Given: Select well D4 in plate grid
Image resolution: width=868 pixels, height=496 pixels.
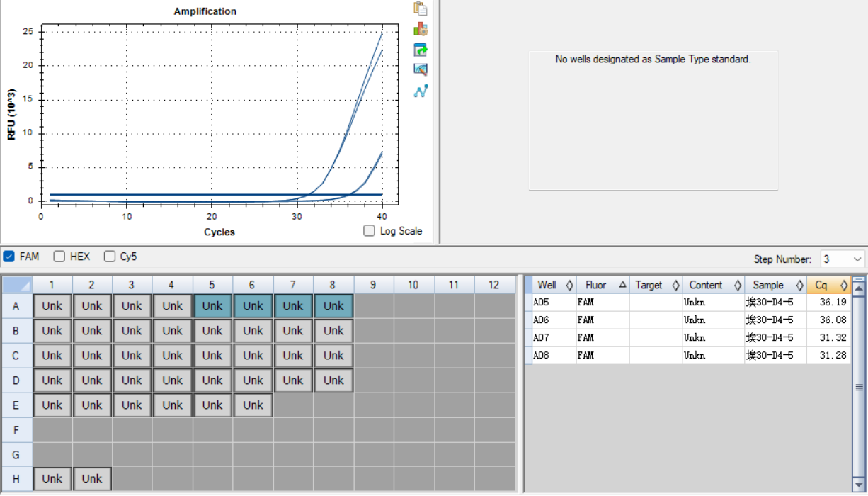Looking at the screenshot, I should click(x=172, y=381).
